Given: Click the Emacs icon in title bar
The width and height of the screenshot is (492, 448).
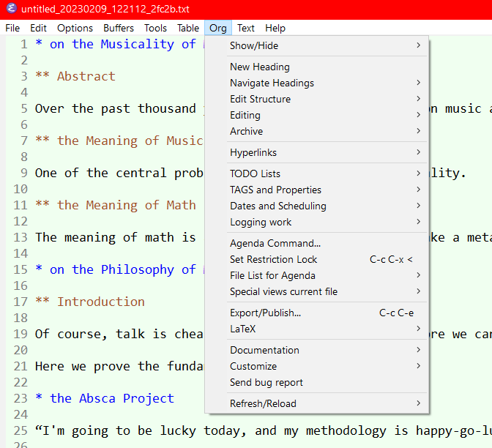Looking at the screenshot, I should coord(10,9).
